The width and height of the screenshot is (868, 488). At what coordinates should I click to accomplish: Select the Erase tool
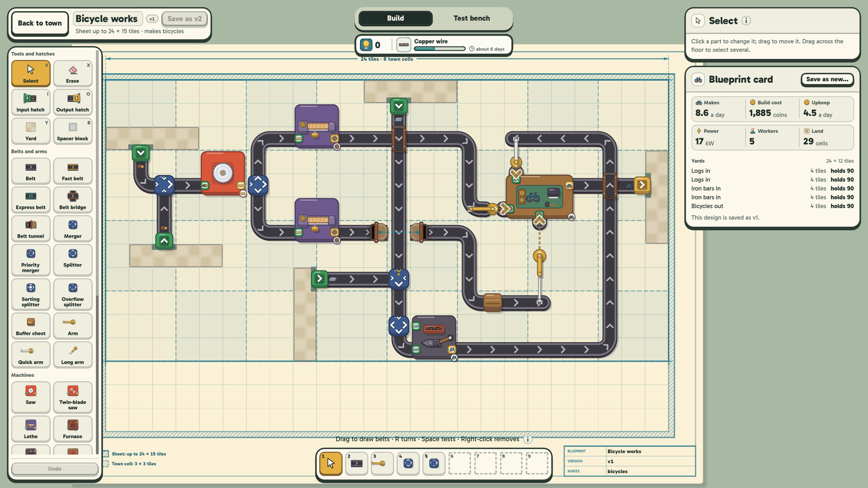[72, 74]
